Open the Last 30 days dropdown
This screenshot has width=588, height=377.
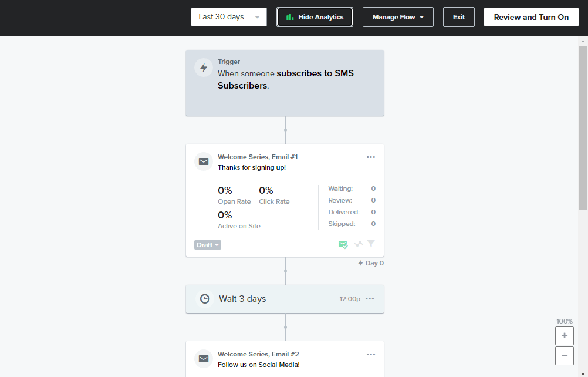click(228, 17)
